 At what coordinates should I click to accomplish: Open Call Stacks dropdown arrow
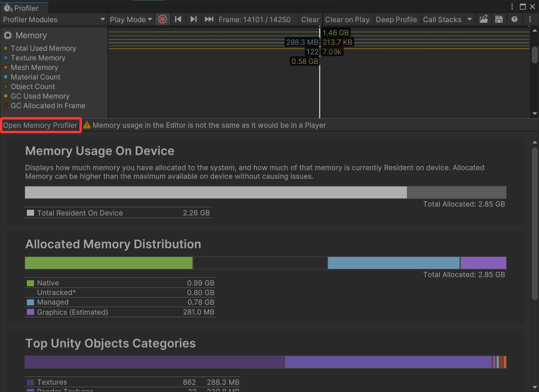[x=470, y=19]
